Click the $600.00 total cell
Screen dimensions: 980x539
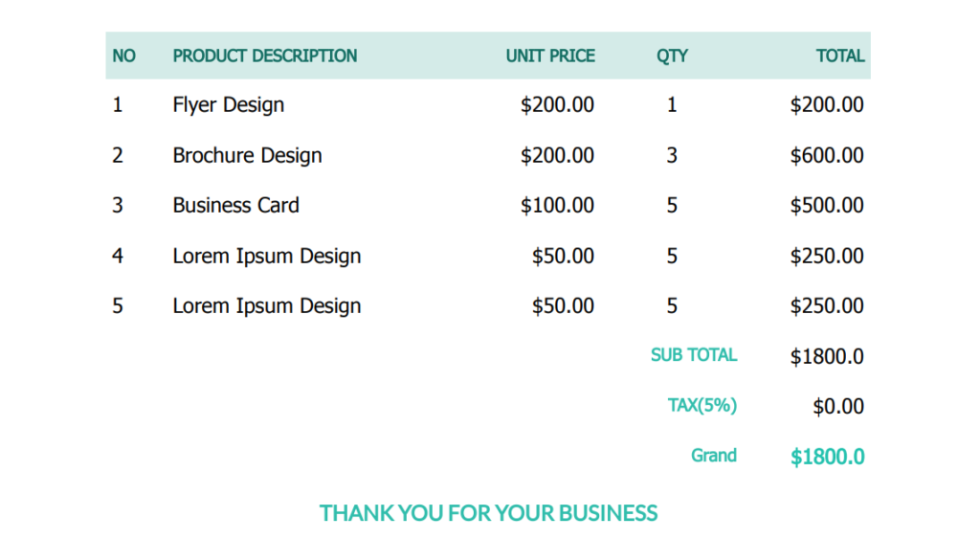827,155
